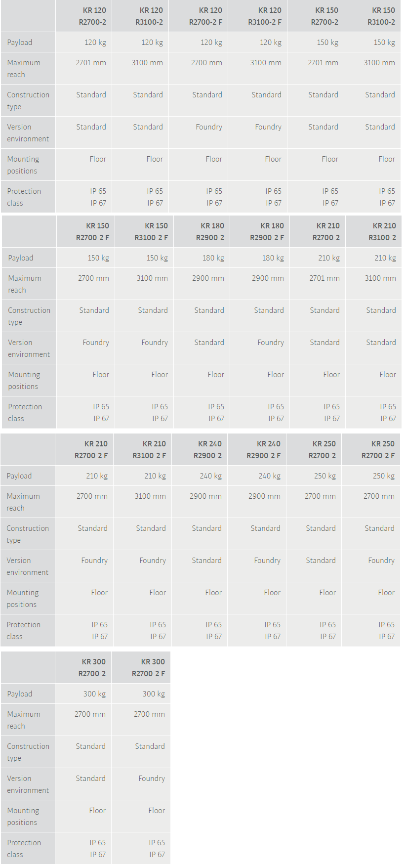
Task: Select the KR 120 R3100-2 F column header
Action: click(265, 16)
